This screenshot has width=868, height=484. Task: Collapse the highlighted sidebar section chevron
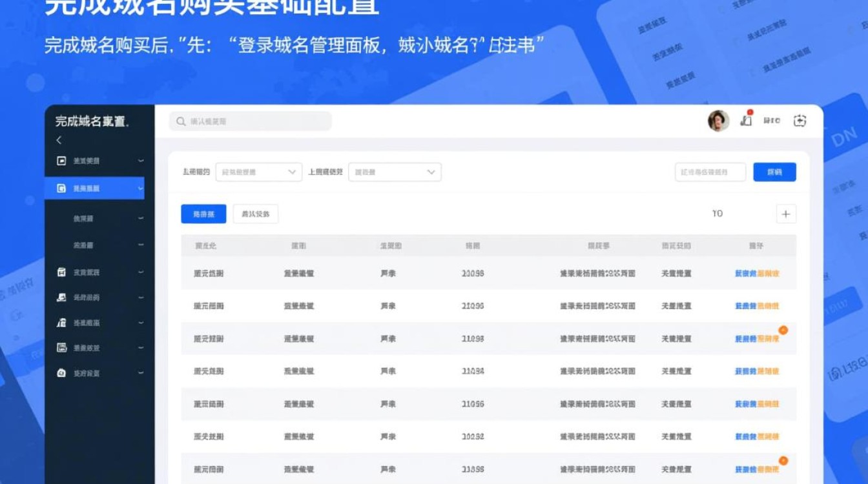pyautogui.click(x=139, y=188)
